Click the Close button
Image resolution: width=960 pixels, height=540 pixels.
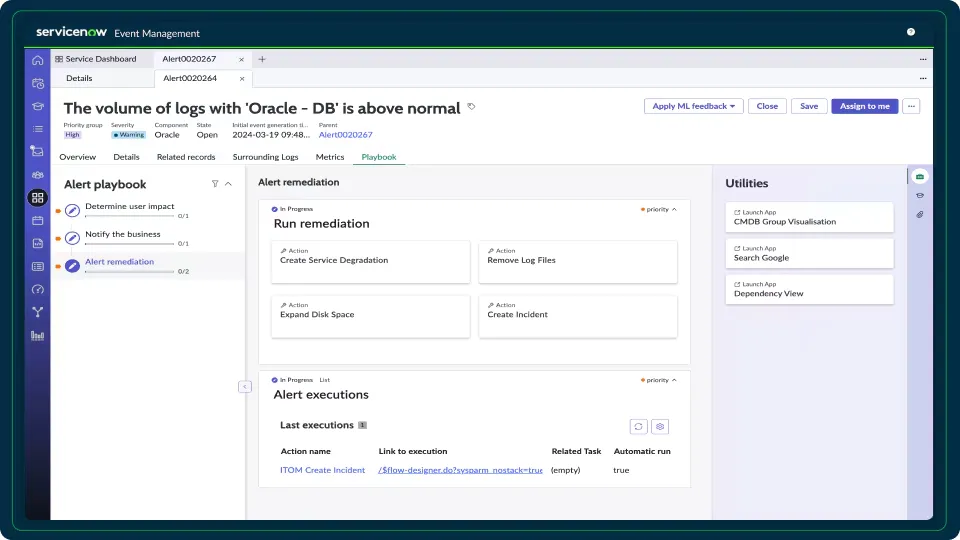tap(767, 106)
